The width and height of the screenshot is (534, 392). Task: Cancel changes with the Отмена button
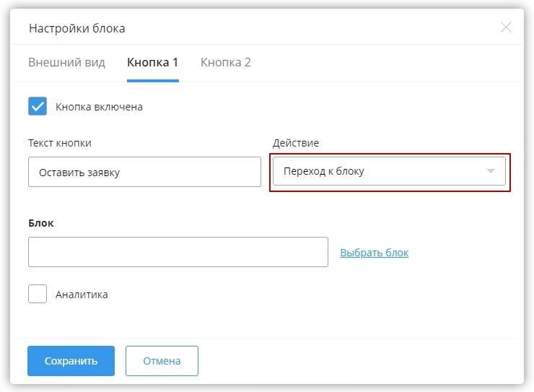coord(162,361)
